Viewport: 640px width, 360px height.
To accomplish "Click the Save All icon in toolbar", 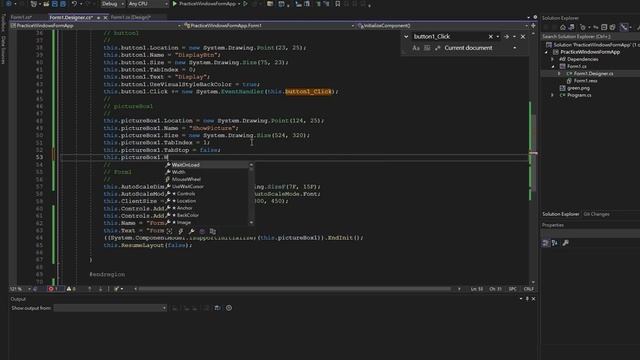I will 63,4.
